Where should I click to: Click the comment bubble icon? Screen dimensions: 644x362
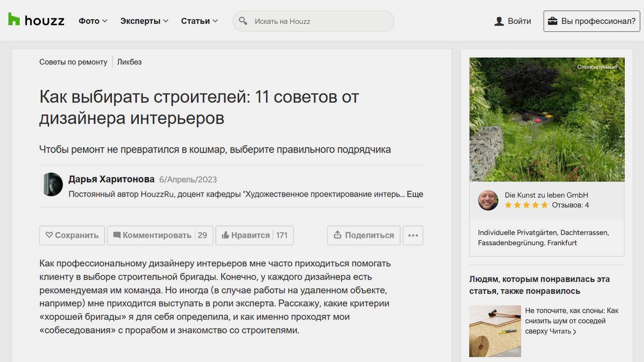pos(117,235)
